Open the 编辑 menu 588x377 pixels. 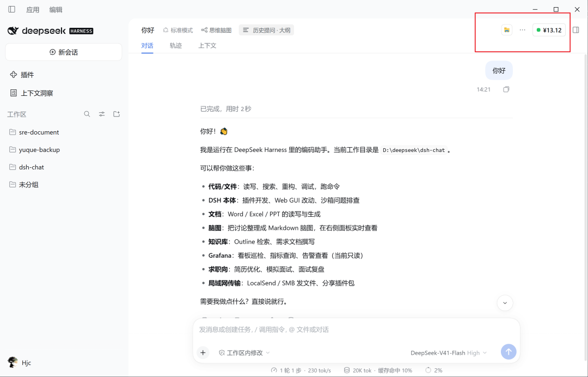click(x=56, y=10)
